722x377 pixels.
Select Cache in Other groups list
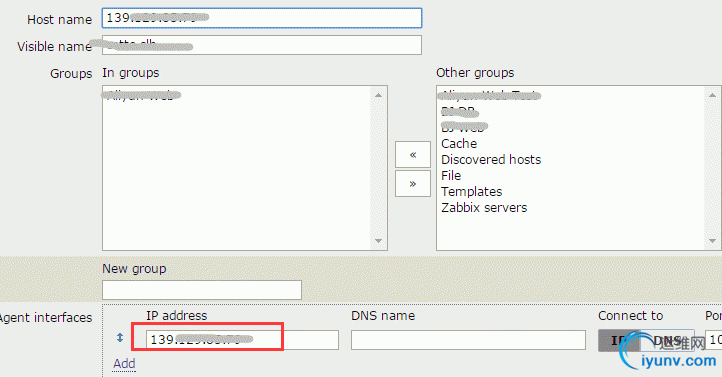[x=459, y=144]
